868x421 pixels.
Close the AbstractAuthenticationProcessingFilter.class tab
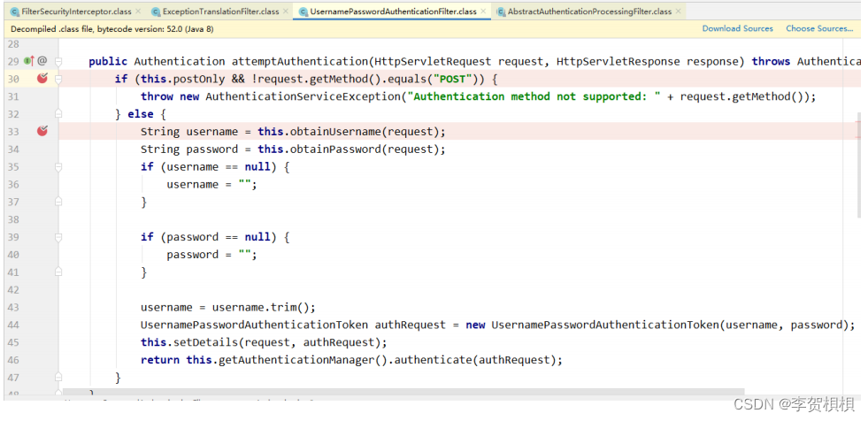pyautogui.click(x=678, y=11)
